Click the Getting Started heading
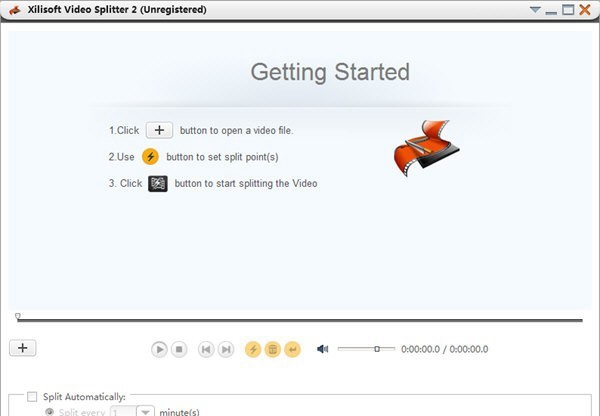 coord(330,72)
